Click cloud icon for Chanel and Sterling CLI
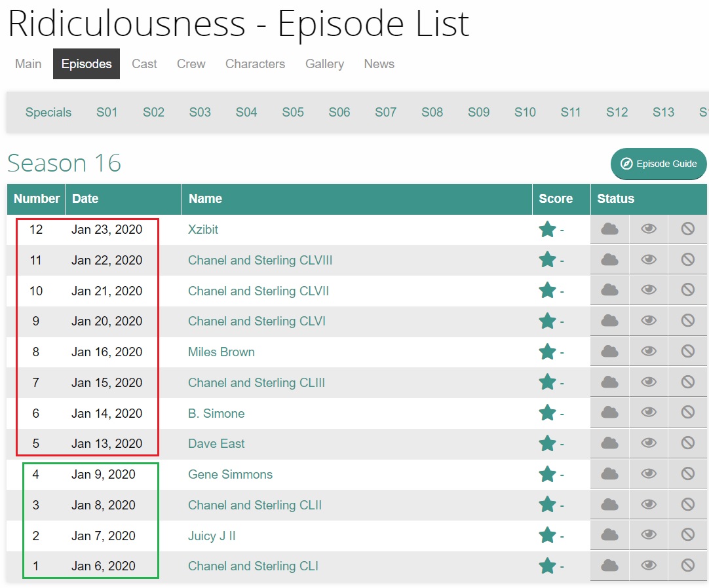 click(609, 566)
